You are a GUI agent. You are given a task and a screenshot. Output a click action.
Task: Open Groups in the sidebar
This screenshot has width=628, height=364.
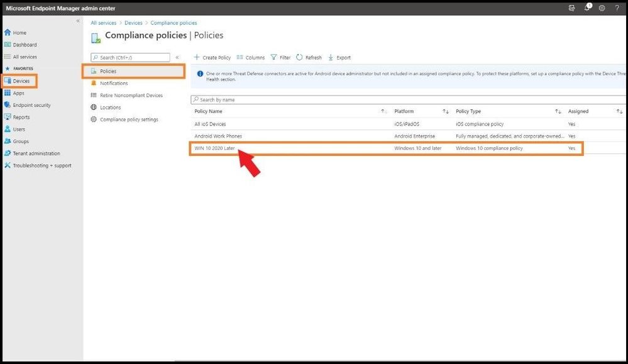coord(16,141)
